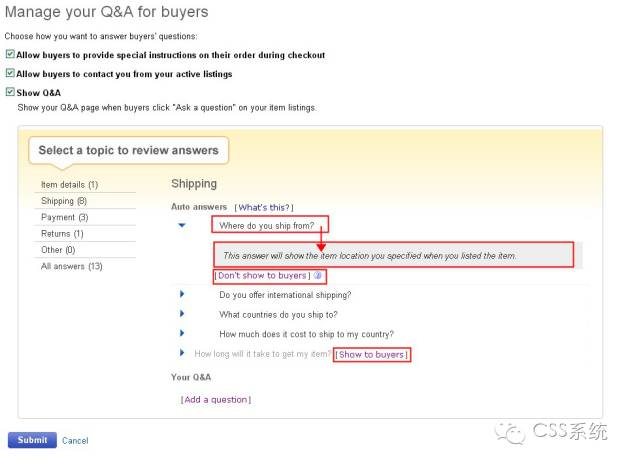View All answers list

pos(71,266)
